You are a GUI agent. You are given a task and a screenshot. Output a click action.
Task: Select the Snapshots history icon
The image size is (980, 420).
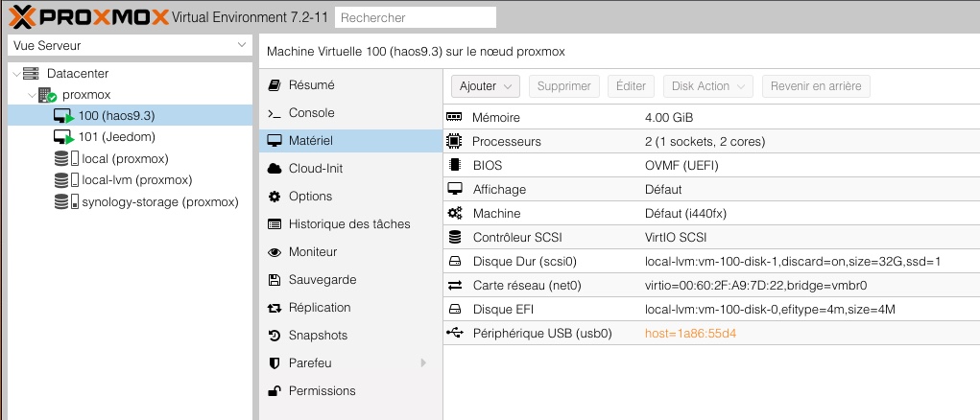click(x=274, y=335)
